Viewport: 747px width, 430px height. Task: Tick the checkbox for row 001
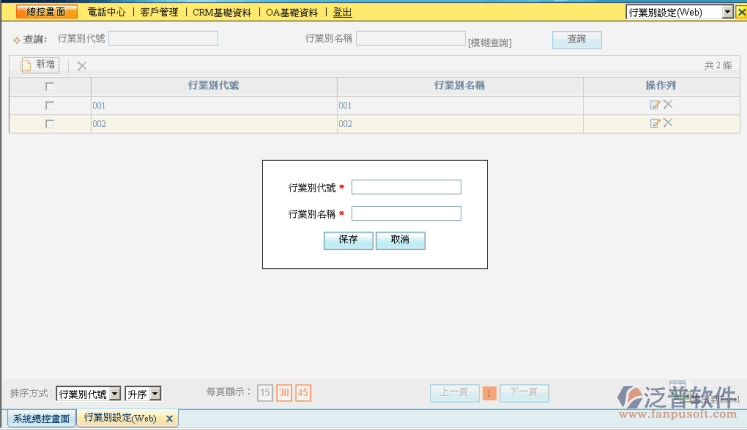(50, 105)
